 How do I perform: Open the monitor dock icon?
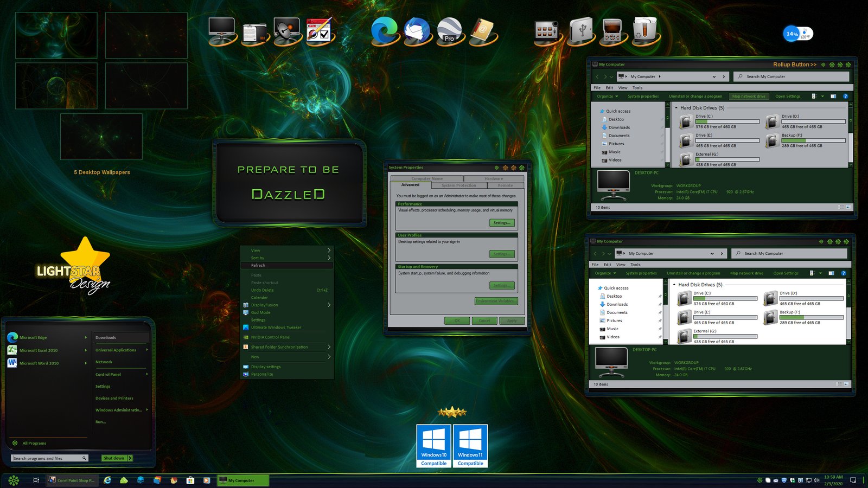[x=222, y=31]
